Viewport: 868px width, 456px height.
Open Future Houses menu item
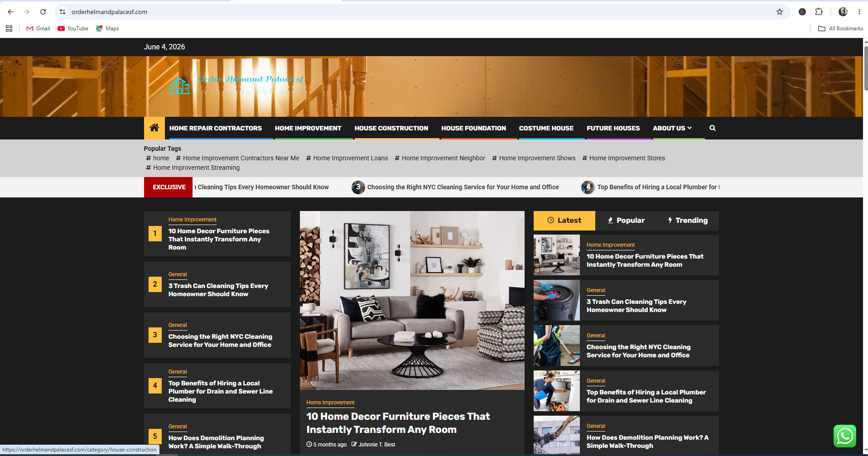(x=613, y=128)
